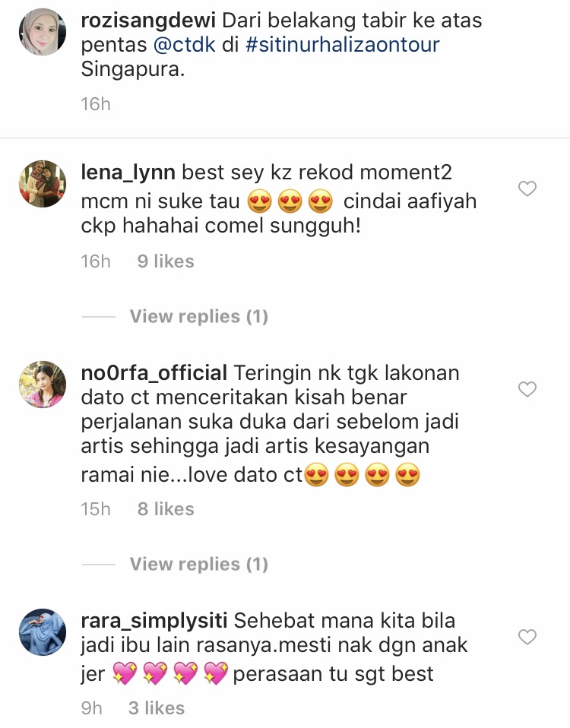Viewport: 570px width, 728px height.
Task: Expand replies under lena_lynn's comment
Action: 198,317
